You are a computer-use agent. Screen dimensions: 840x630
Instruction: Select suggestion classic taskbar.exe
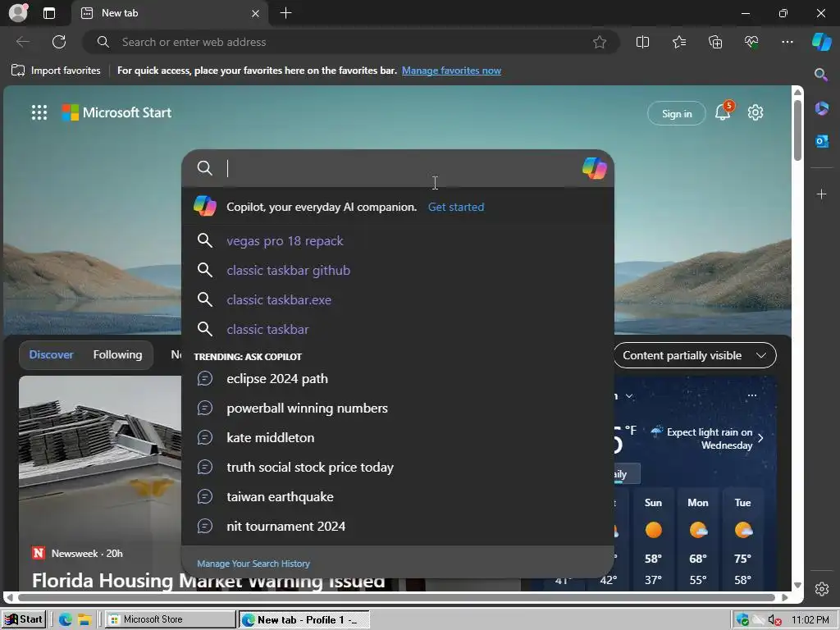[x=398, y=300]
